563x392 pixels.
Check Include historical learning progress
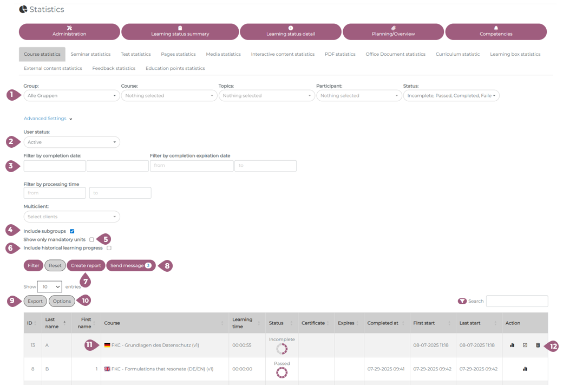109,248
